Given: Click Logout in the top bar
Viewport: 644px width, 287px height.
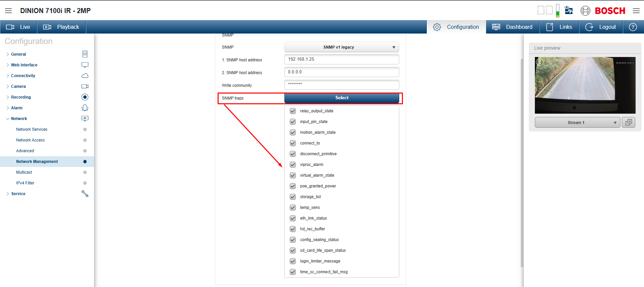Looking at the screenshot, I should 601,27.
